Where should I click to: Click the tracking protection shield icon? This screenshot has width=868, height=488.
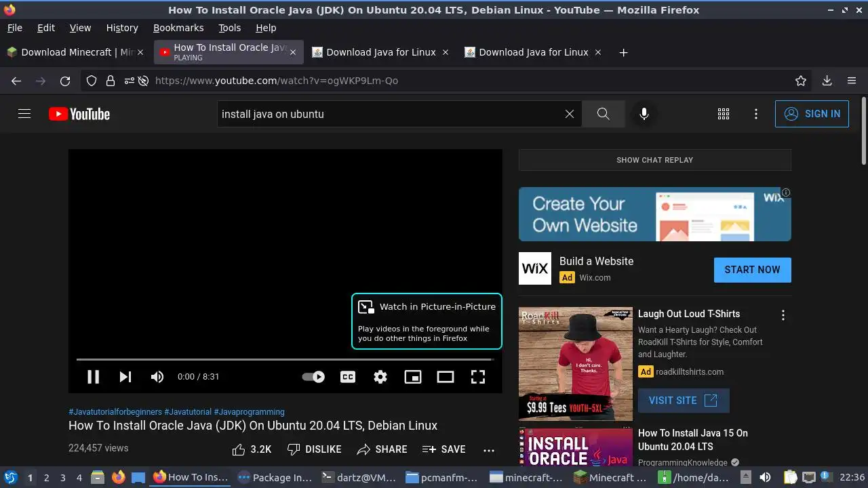[92, 81]
